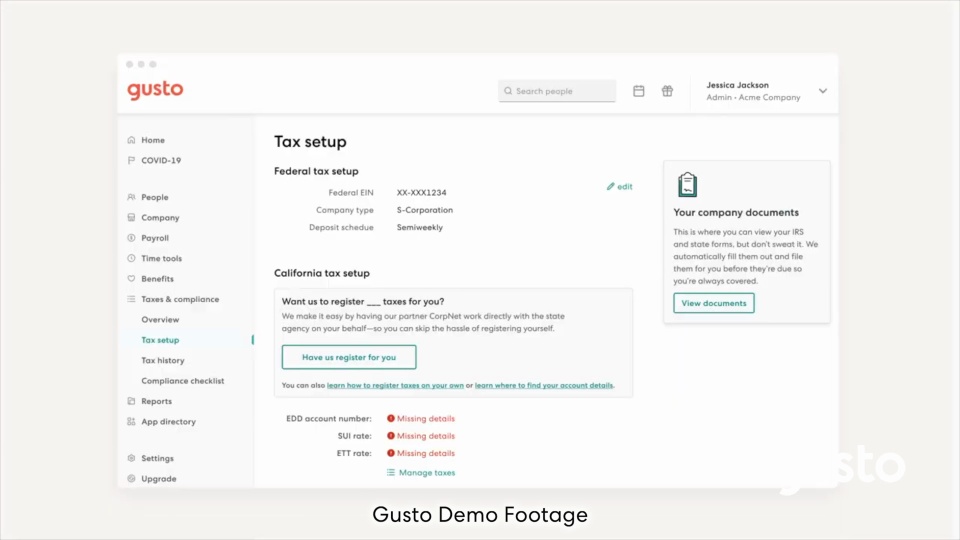Select the Tax setup sidebar item
This screenshot has height=540, width=960.
click(x=160, y=340)
